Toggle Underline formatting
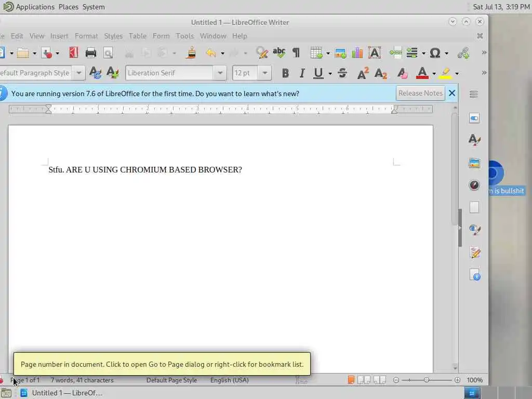The height and width of the screenshot is (399, 532). pos(318,73)
